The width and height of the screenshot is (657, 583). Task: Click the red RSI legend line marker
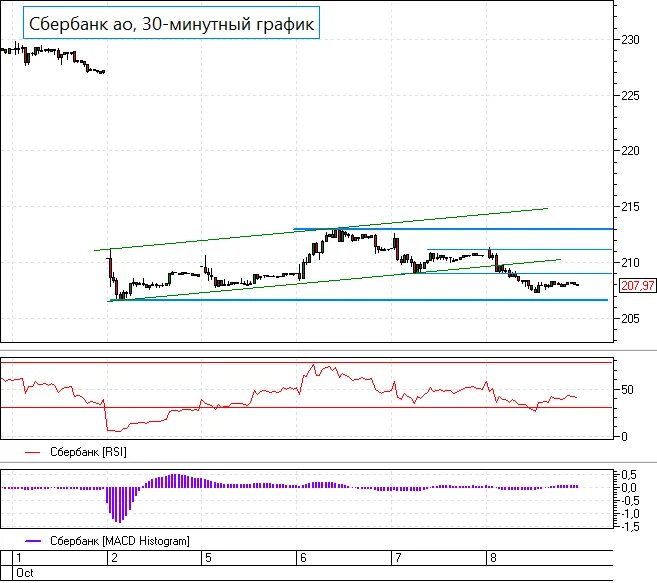tap(33, 452)
